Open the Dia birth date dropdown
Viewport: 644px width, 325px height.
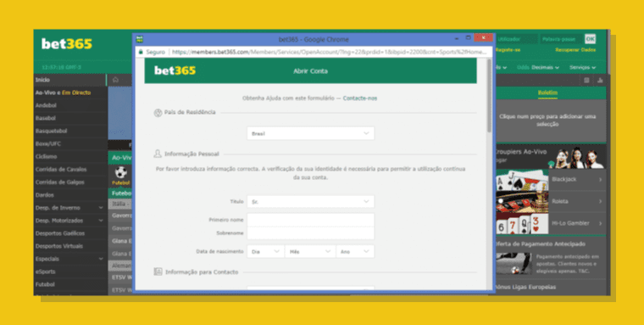pos(265,251)
